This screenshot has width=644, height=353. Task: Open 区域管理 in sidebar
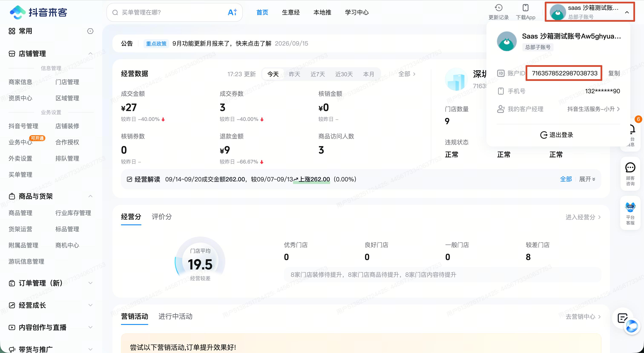pos(67,98)
